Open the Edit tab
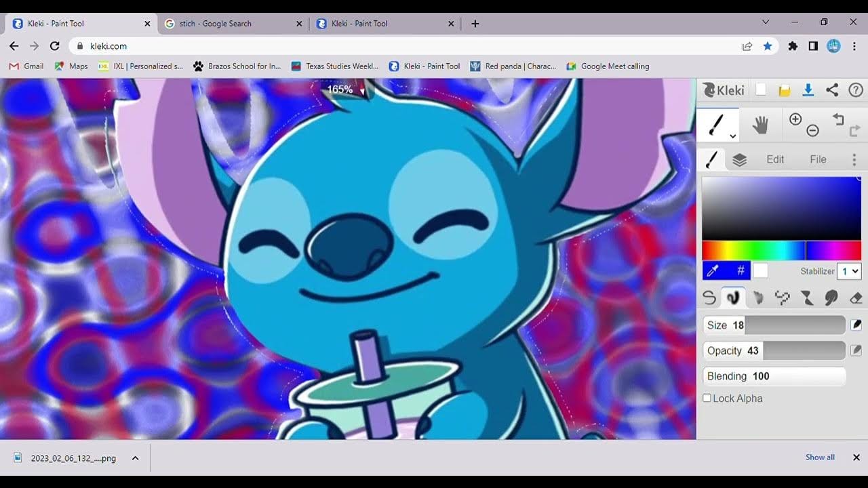Viewport: 868px width, 488px height. point(775,159)
